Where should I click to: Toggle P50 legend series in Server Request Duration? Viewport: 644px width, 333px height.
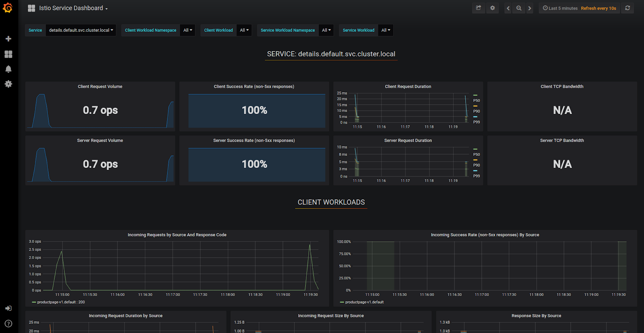coord(476,154)
